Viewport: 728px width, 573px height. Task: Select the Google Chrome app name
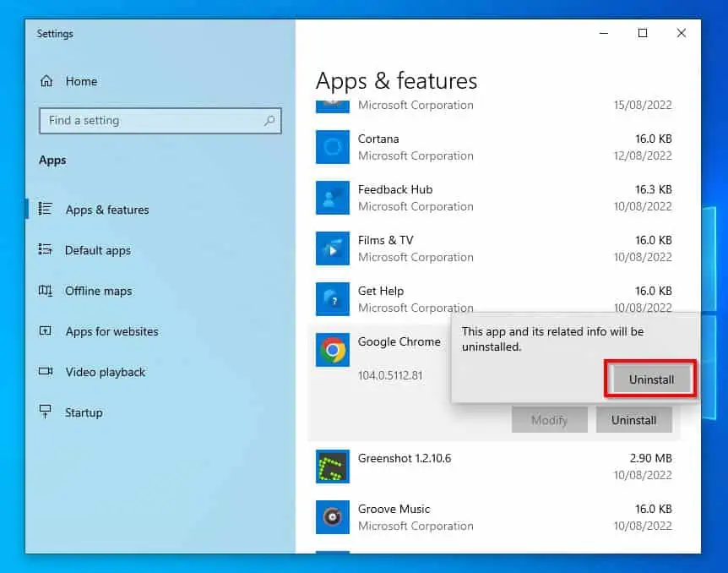pos(399,341)
